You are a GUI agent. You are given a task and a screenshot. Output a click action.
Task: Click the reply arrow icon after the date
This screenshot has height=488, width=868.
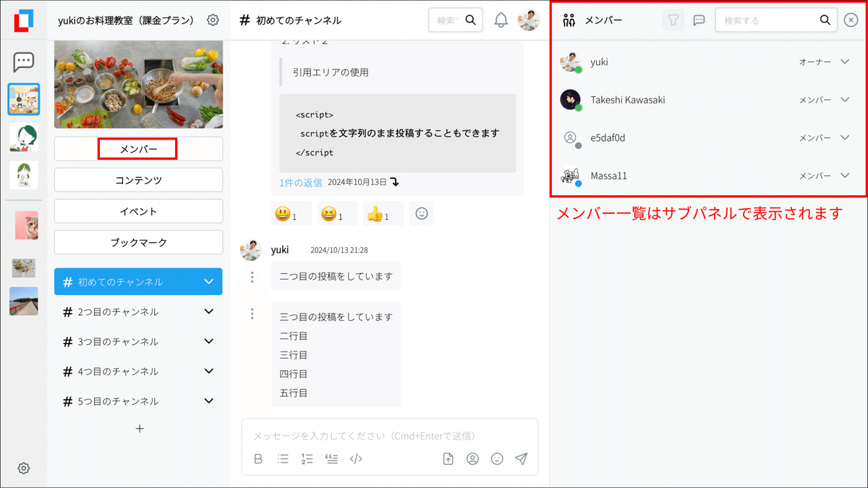click(x=394, y=182)
